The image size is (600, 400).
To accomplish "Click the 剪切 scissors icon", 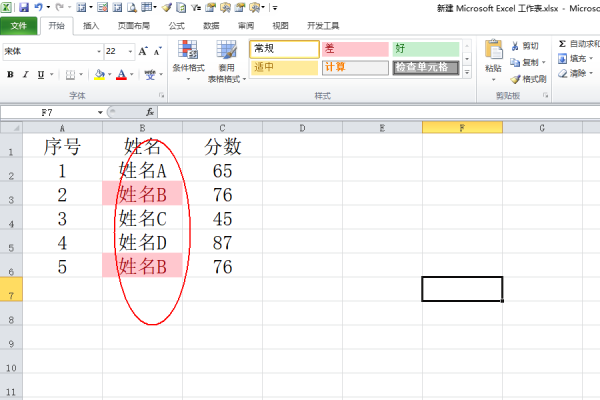I will coord(515,46).
